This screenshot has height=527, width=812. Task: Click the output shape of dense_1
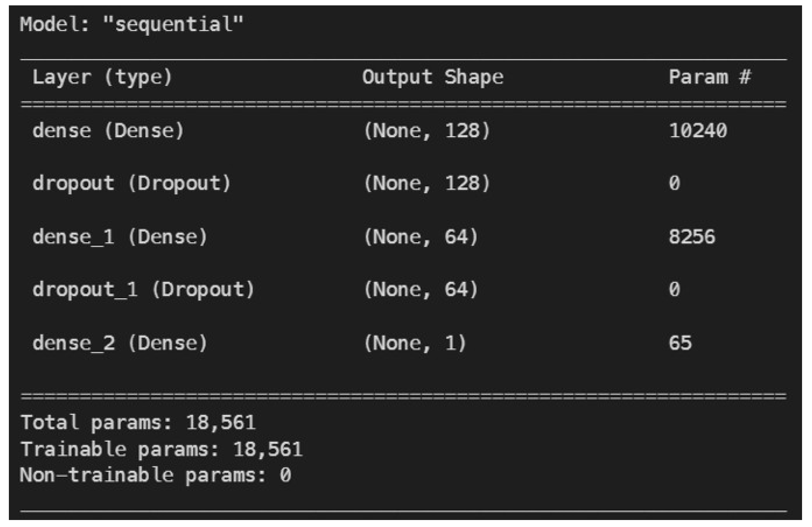coord(421,237)
